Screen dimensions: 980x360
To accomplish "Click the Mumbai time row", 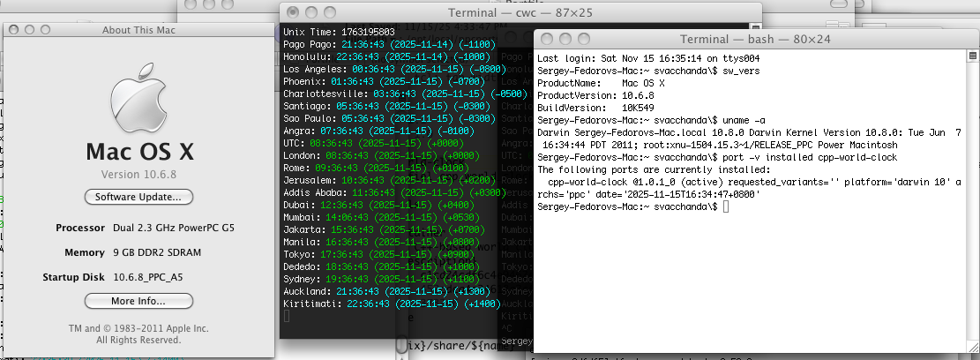I will pos(381,217).
